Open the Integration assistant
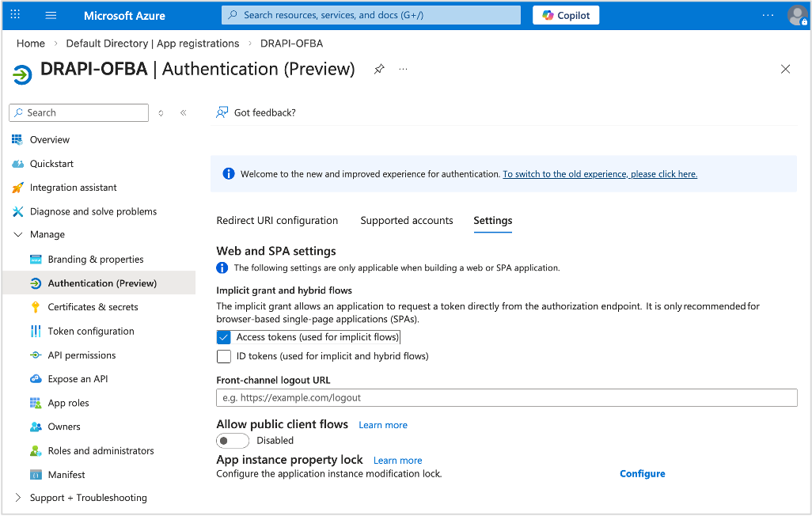 click(17, 188)
